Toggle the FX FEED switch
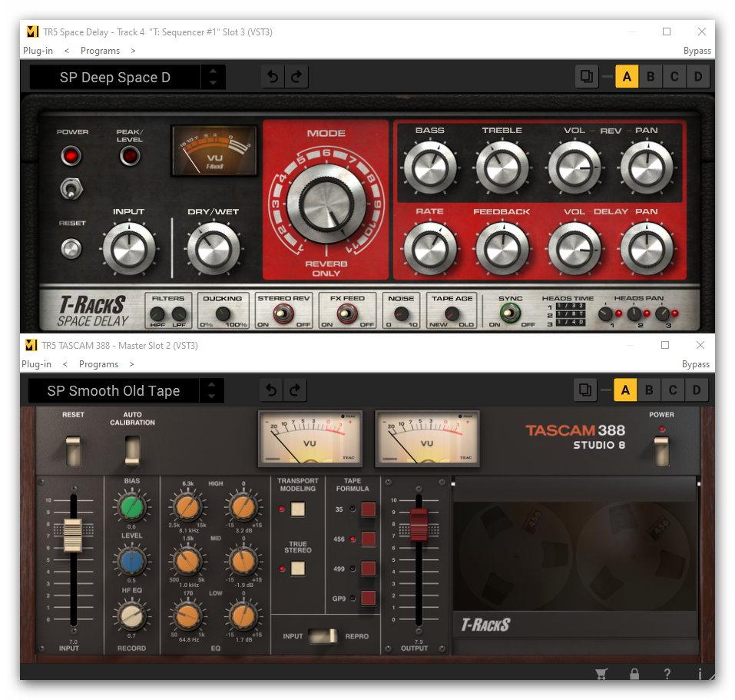This screenshot has width=735, height=700. (346, 314)
